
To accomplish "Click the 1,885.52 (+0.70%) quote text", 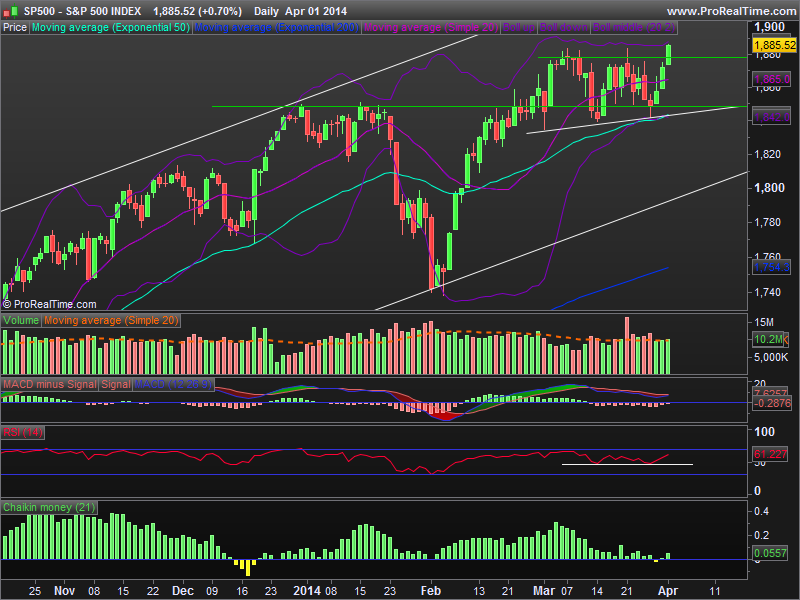I will pyautogui.click(x=197, y=11).
